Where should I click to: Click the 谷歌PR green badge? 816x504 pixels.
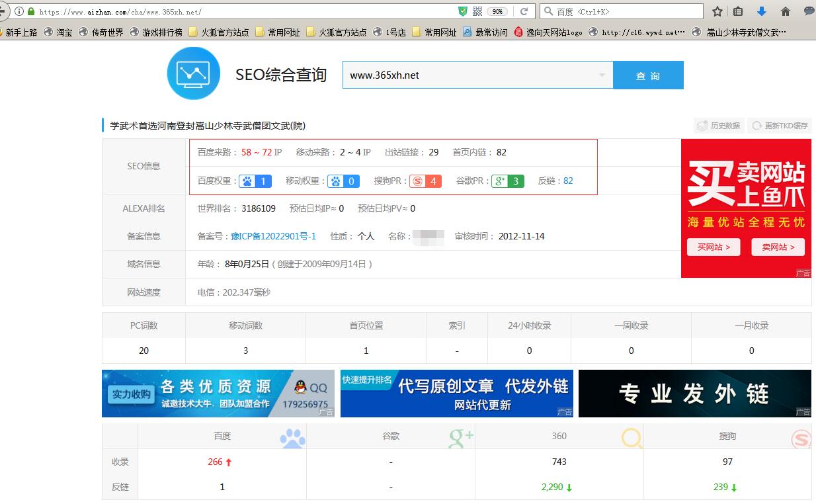coord(507,181)
